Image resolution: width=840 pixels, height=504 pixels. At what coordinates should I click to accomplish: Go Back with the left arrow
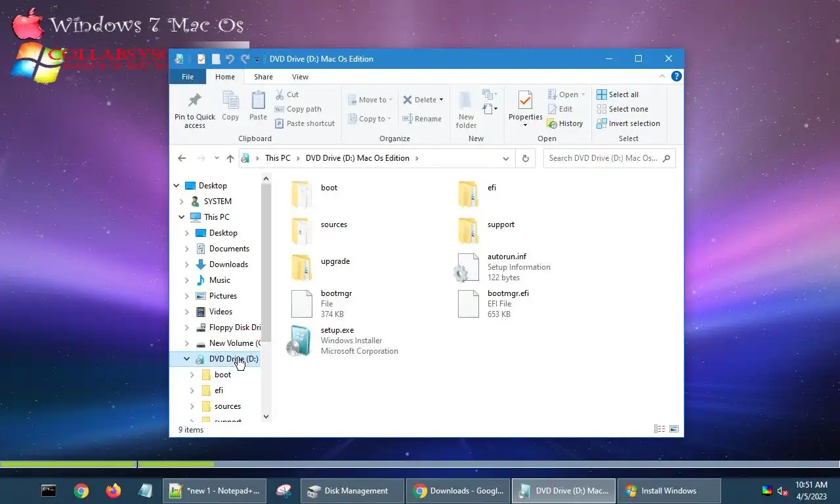182,158
